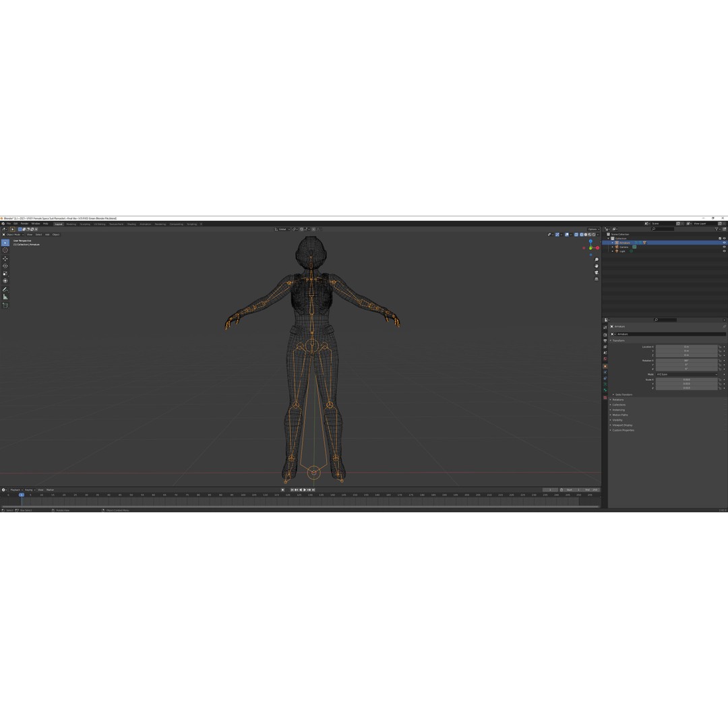Viewport: 728px width, 728px height.
Task: Select the Move tool
Action: 5,259
